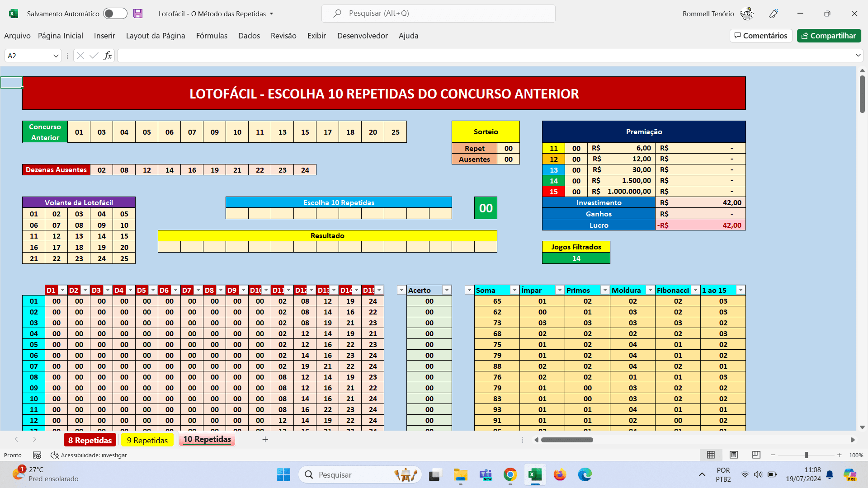
Task: Open the Acerto column filter dropdown
Action: 447,290
